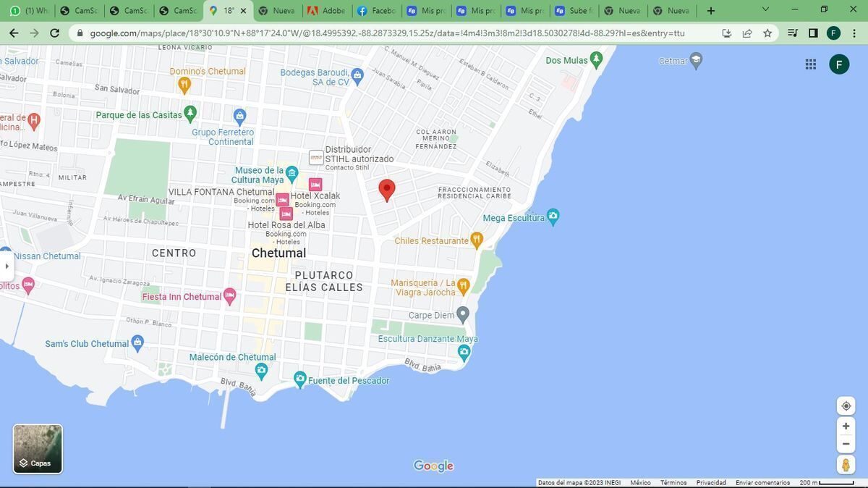Click Parque de las Casitas park marker
868x488 pixels.
pos(190,113)
